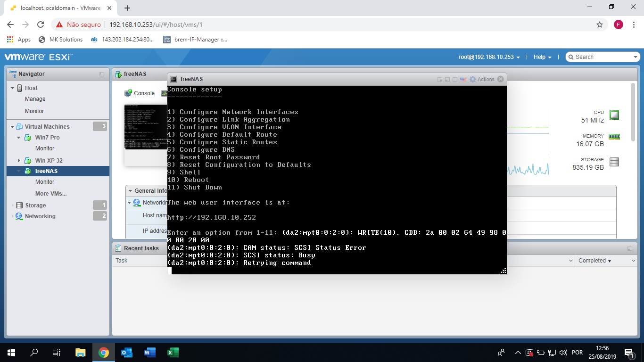This screenshot has width=644, height=362.
Task: Open the freeNAS console Actions gear menu
Action: pos(482,79)
